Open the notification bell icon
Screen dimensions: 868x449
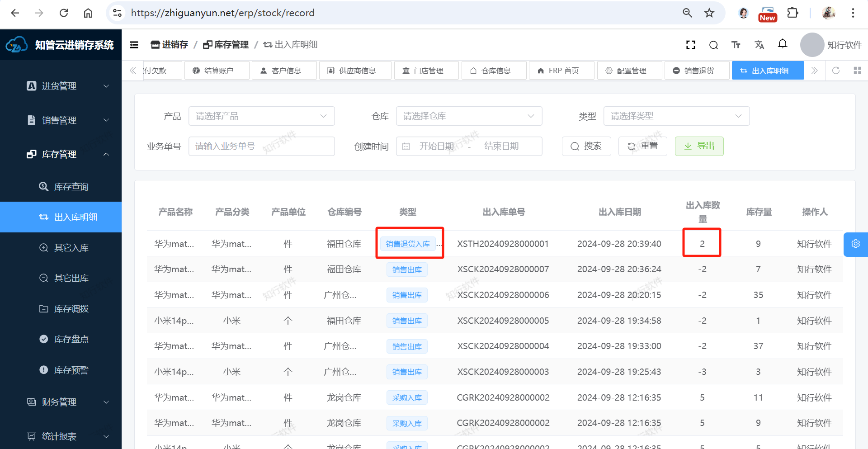point(783,44)
